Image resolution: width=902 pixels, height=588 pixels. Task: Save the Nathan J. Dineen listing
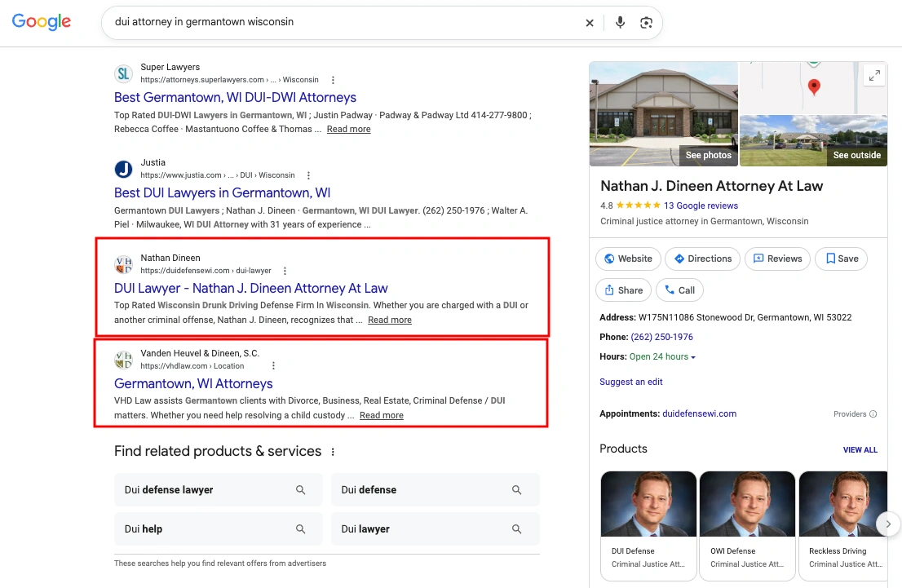coord(842,259)
